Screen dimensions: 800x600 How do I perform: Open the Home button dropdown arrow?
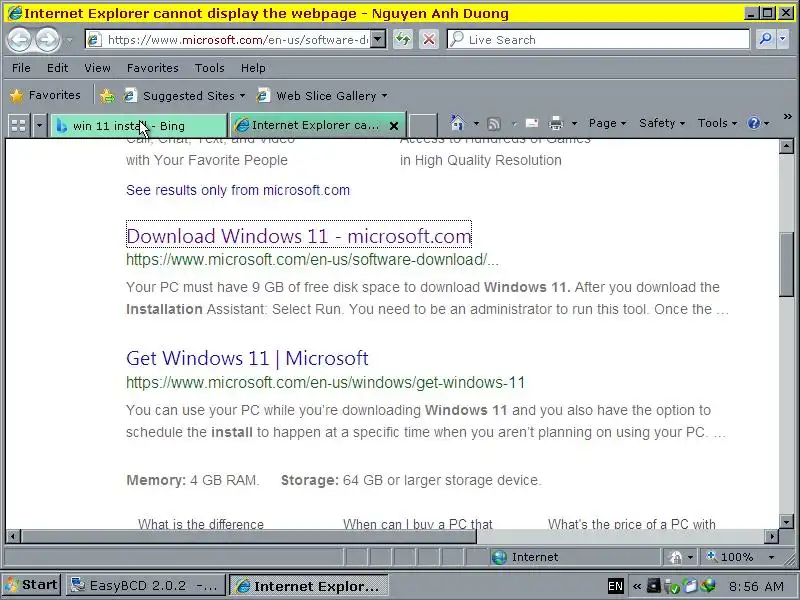coord(476,123)
